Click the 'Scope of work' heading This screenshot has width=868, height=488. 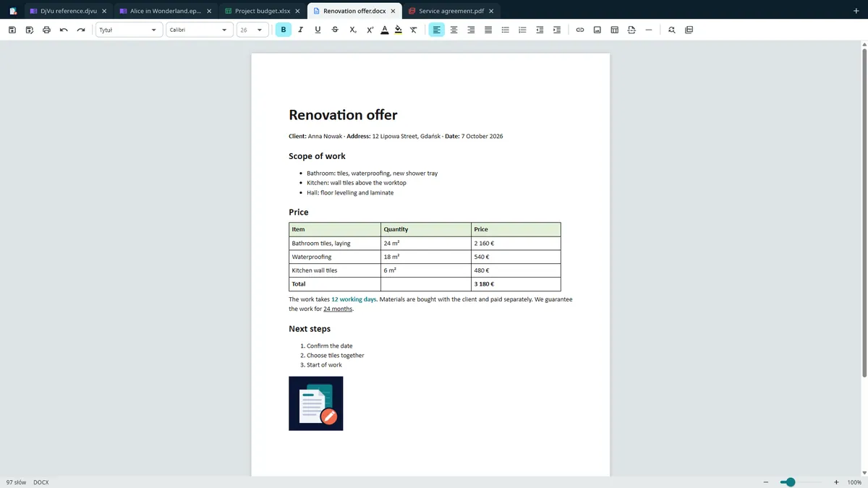point(317,156)
